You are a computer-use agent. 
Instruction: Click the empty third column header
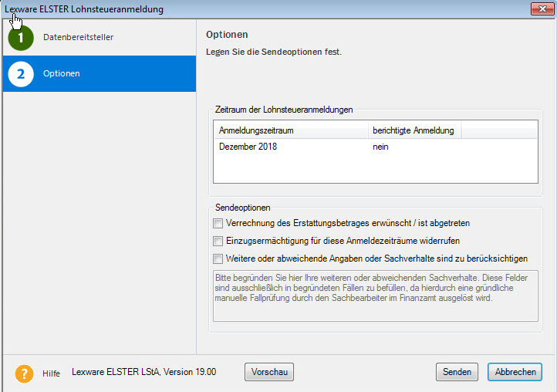click(x=498, y=130)
